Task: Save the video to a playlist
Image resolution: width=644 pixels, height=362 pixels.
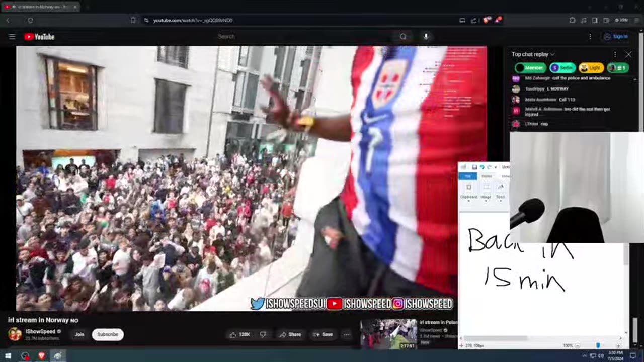Action: pyautogui.click(x=323, y=334)
